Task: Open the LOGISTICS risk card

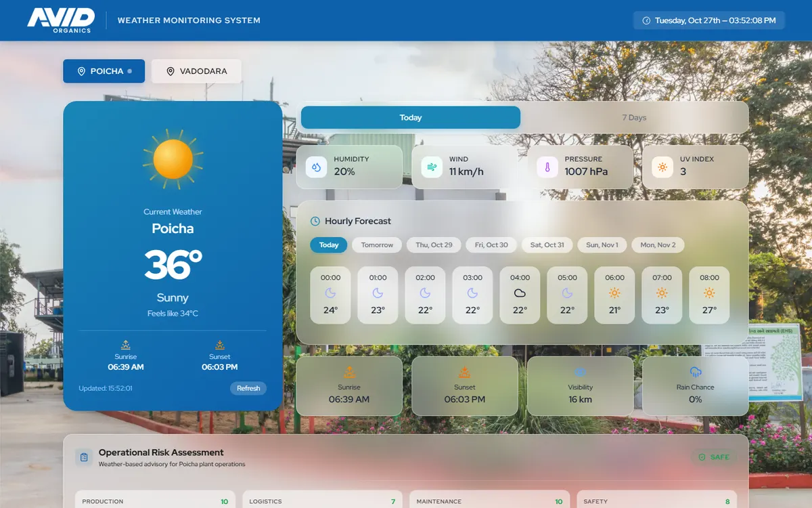Action: coord(322,500)
